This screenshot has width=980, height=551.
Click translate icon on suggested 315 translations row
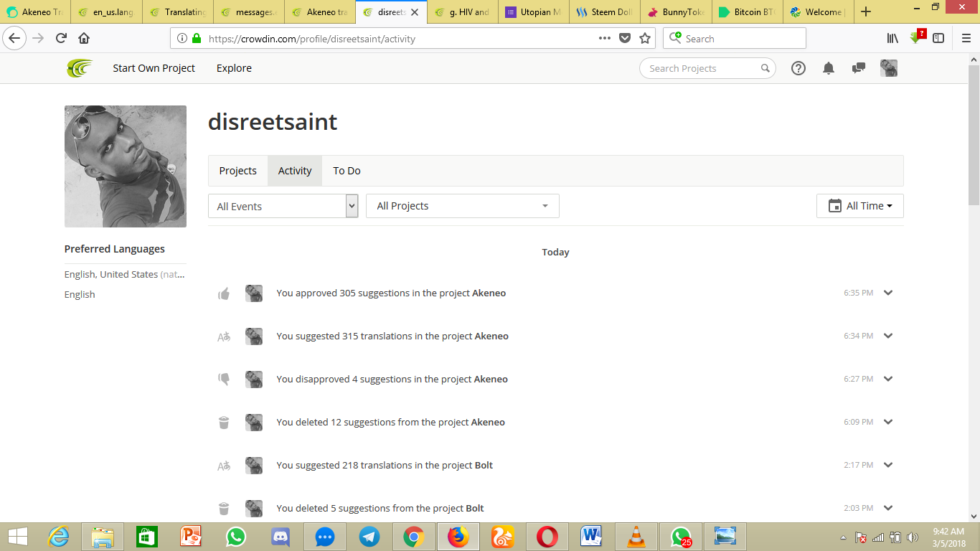(224, 336)
